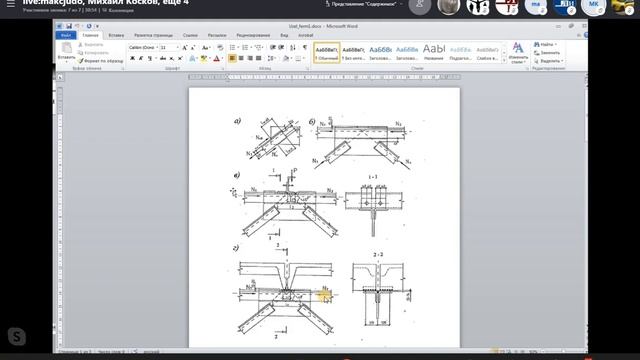The image size is (640, 360).
Task: Click the increase indent icon
Action: (x=281, y=48)
